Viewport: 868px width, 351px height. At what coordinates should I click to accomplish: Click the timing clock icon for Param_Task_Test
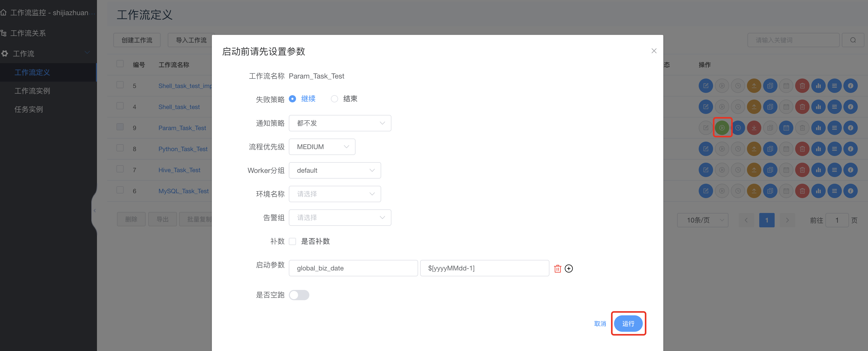pyautogui.click(x=738, y=128)
